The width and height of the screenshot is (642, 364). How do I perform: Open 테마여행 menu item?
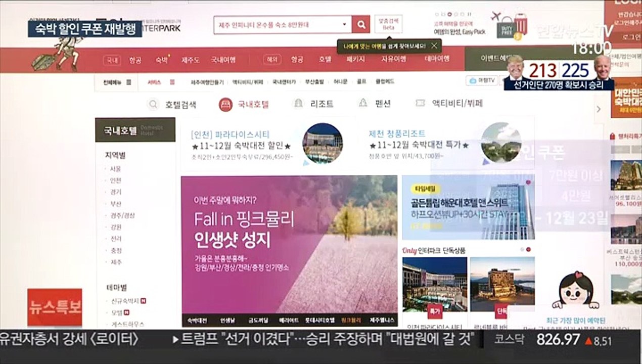click(437, 60)
